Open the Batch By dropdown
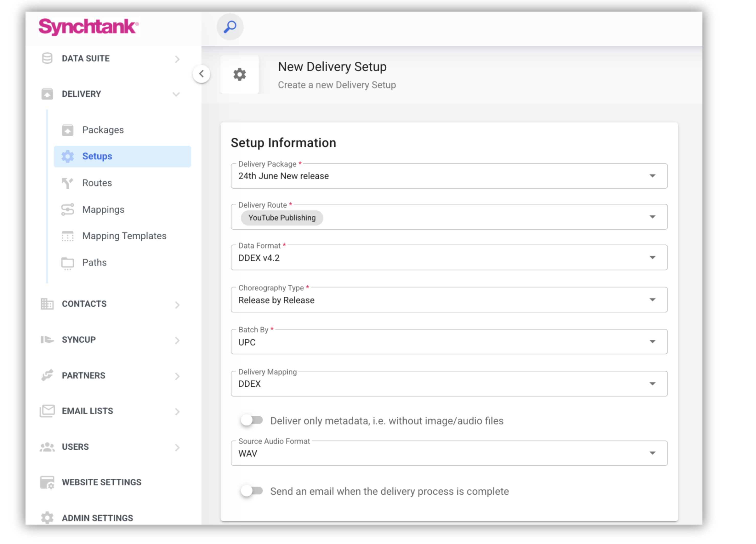Viewport: 756px width, 544px height. tap(449, 342)
